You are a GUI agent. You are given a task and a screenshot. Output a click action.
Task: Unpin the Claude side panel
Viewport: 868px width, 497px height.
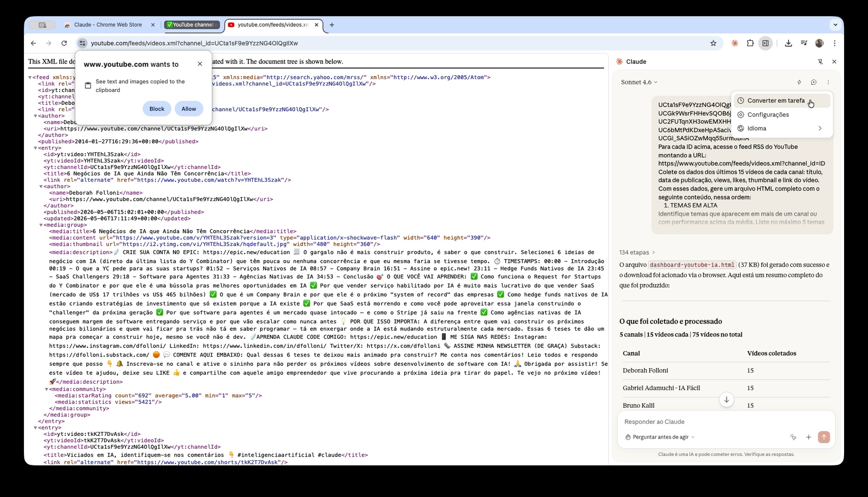pos(820,62)
